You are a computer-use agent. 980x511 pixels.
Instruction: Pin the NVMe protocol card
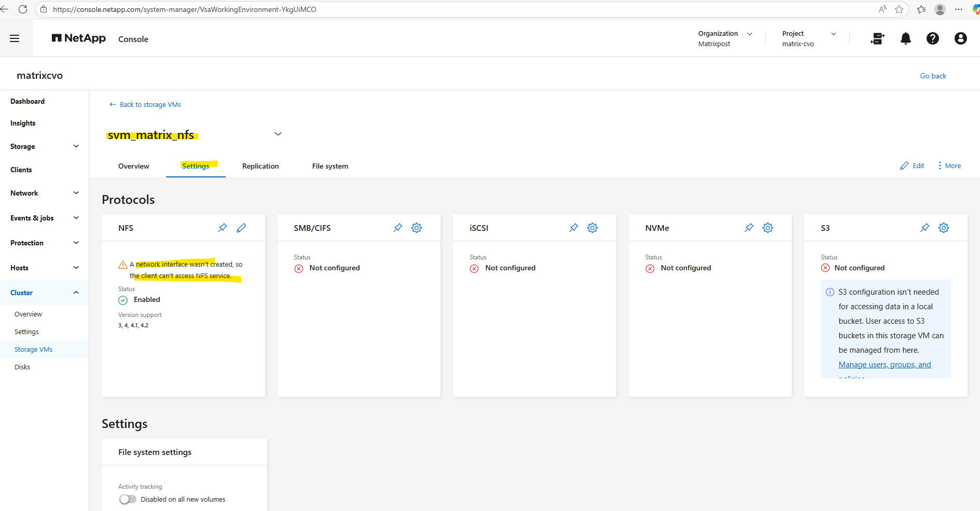pyautogui.click(x=749, y=228)
